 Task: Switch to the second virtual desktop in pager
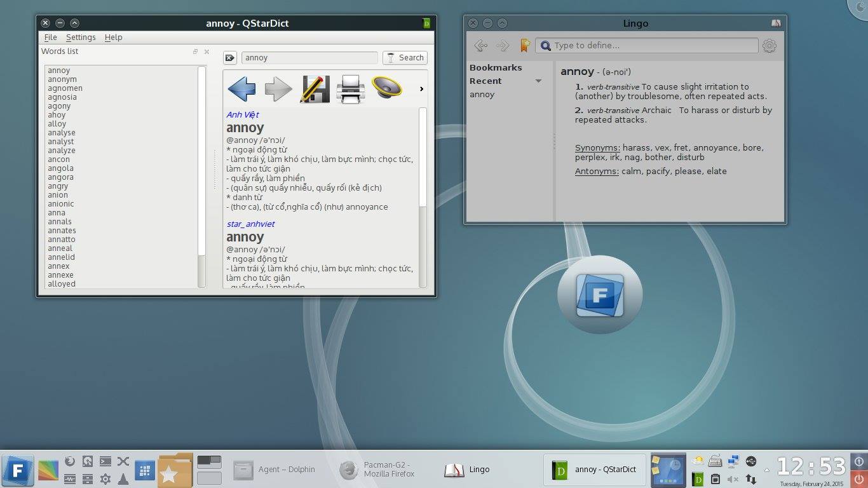click(209, 478)
